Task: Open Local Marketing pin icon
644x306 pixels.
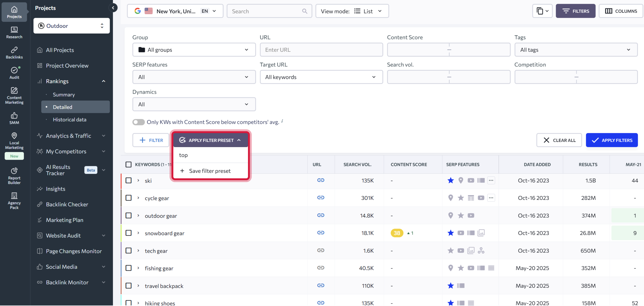Action: (14, 136)
